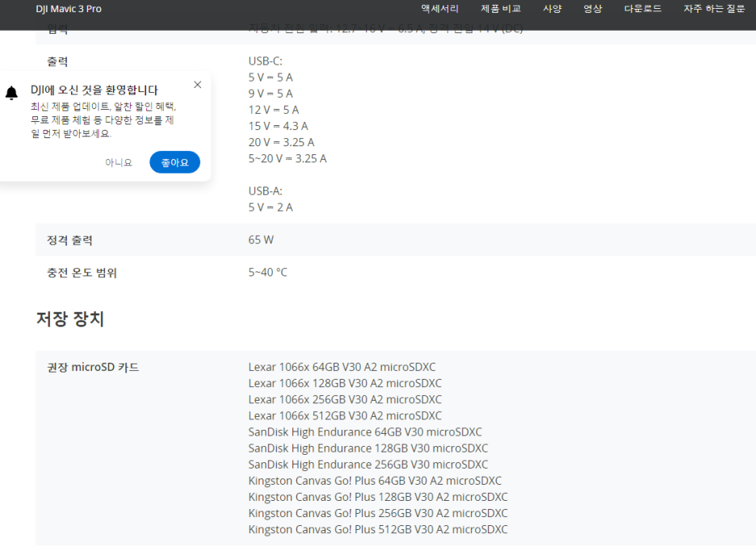Select Lexar 1066x 512GB V30 A2 microSDXC
The width and height of the screenshot is (756, 555).
(x=345, y=416)
